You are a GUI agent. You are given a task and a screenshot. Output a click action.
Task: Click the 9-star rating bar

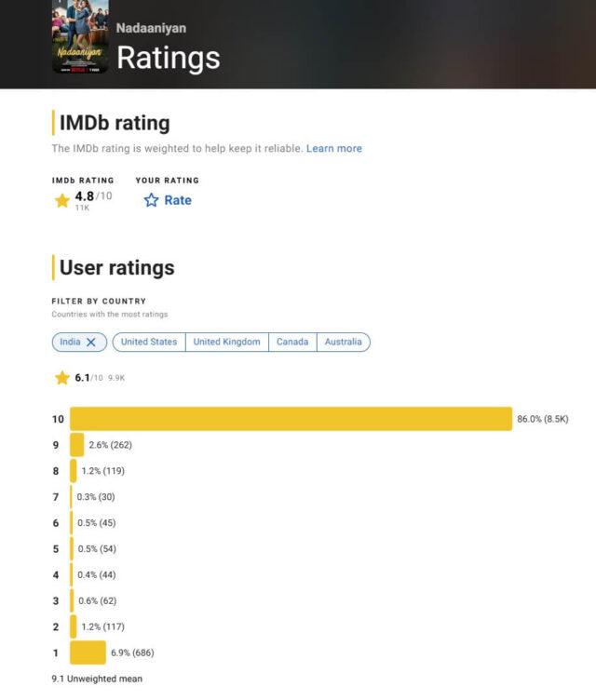(76, 445)
